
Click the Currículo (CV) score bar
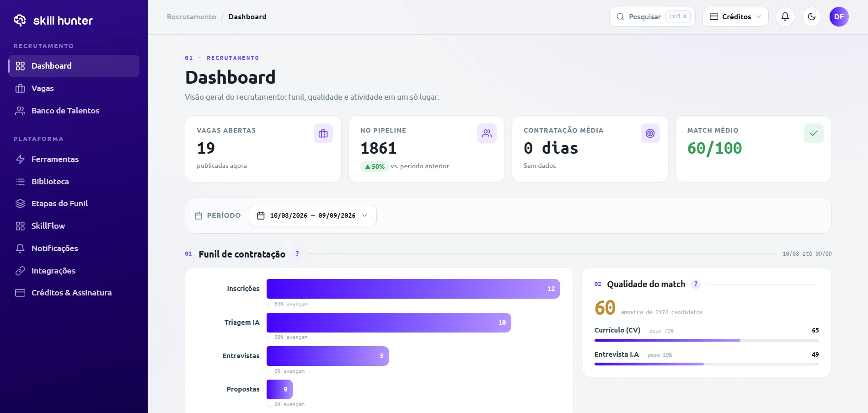coord(707,340)
